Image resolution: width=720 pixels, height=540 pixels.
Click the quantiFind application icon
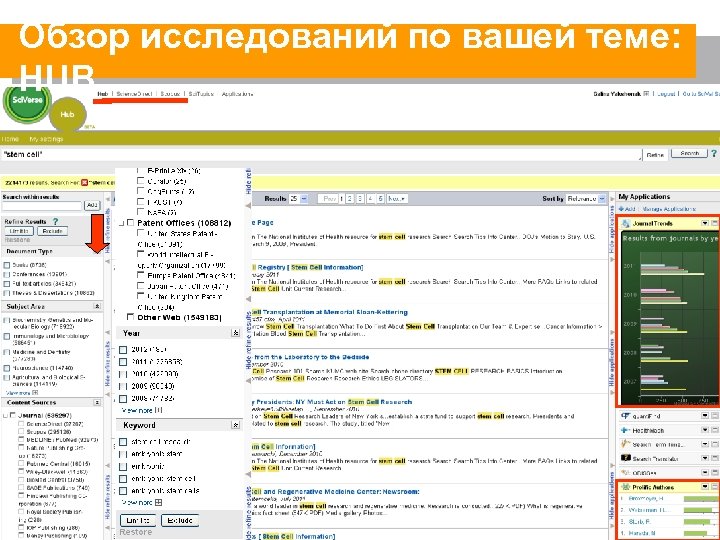pos(625,416)
